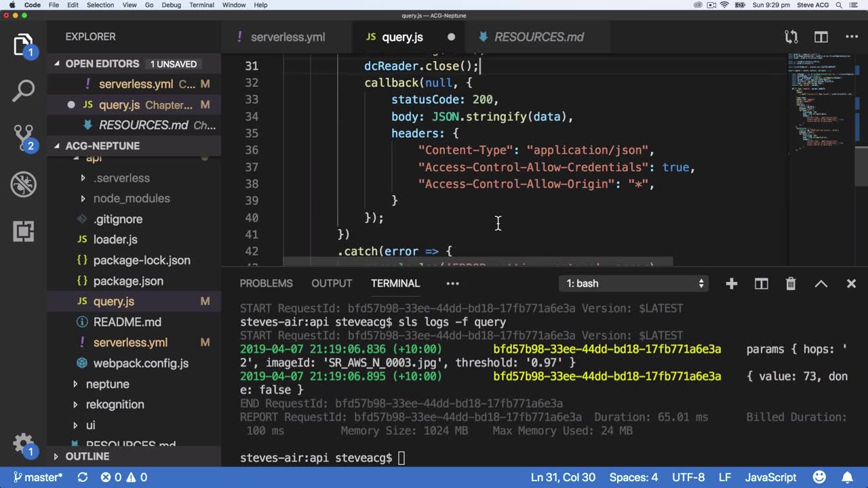Open the terminal selector dropdown '1: bash'

tap(635, 284)
